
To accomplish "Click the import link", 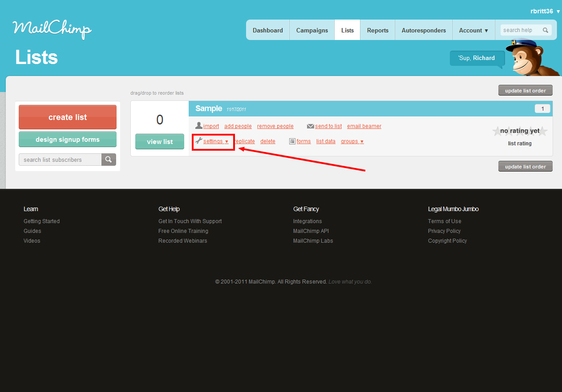I will coord(211,126).
